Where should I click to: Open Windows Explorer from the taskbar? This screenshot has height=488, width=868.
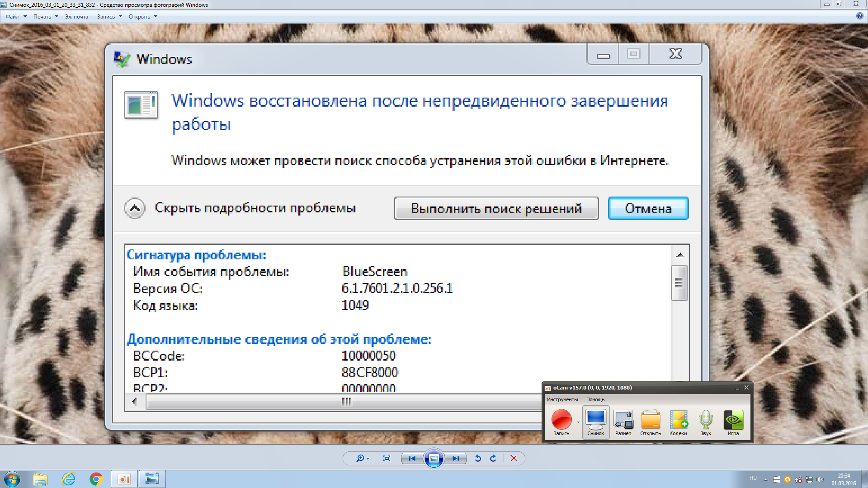[x=40, y=479]
